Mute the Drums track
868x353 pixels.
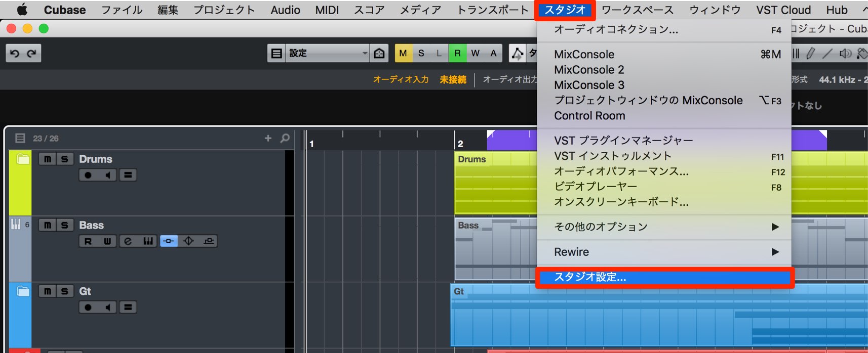(47, 159)
